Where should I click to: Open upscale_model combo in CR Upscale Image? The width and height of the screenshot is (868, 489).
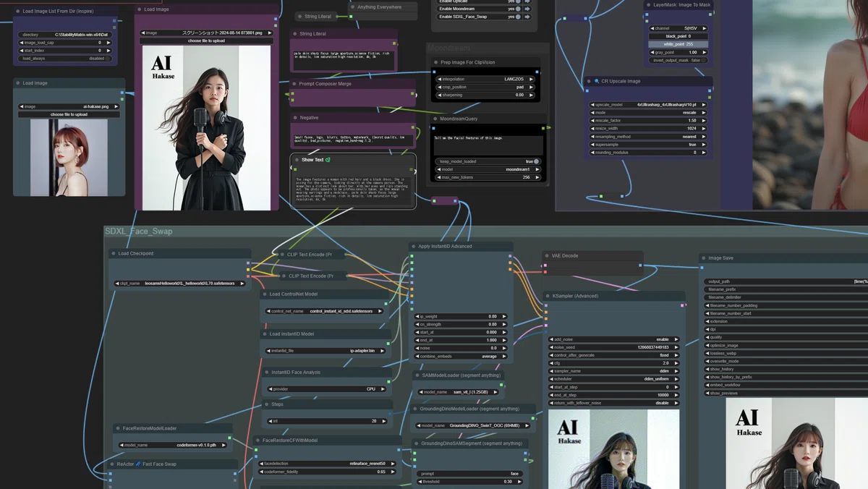click(x=648, y=105)
